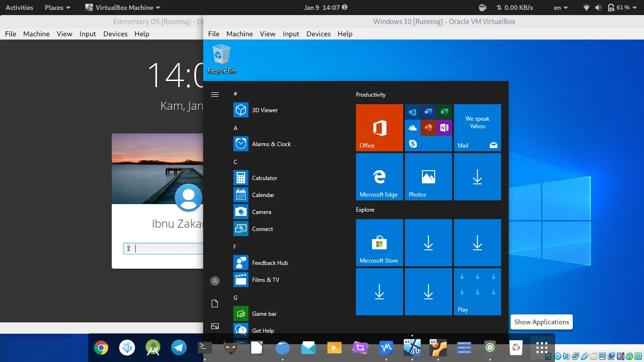Screen dimensions: 644x362
Task: Open the Microsoft Store tile
Action: click(x=380, y=243)
